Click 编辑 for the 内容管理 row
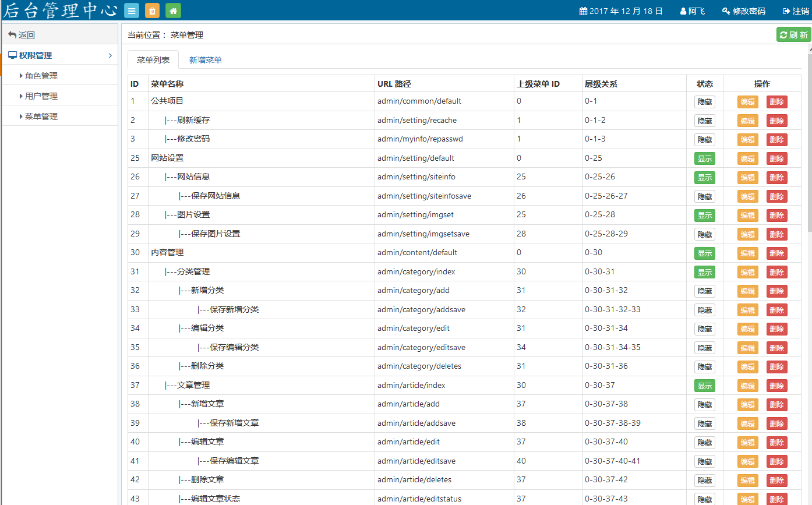The image size is (812, 505). coord(747,253)
